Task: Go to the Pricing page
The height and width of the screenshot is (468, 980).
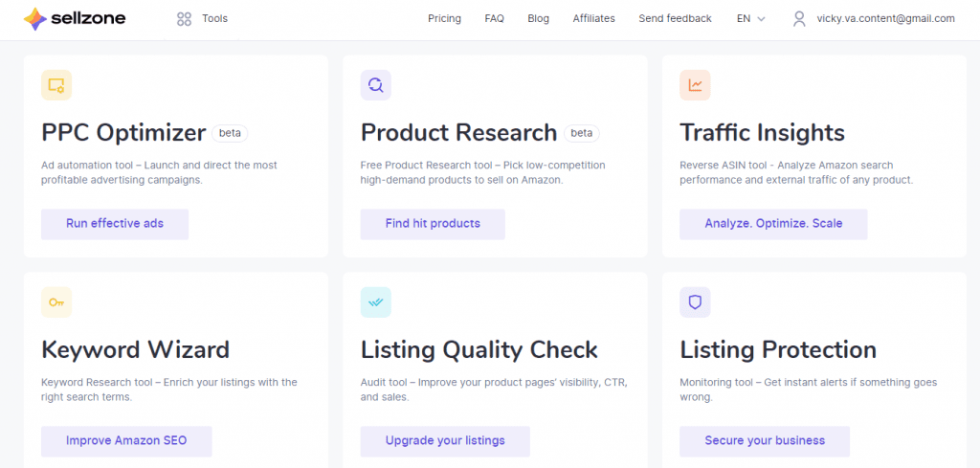Action: [x=444, y=19]
